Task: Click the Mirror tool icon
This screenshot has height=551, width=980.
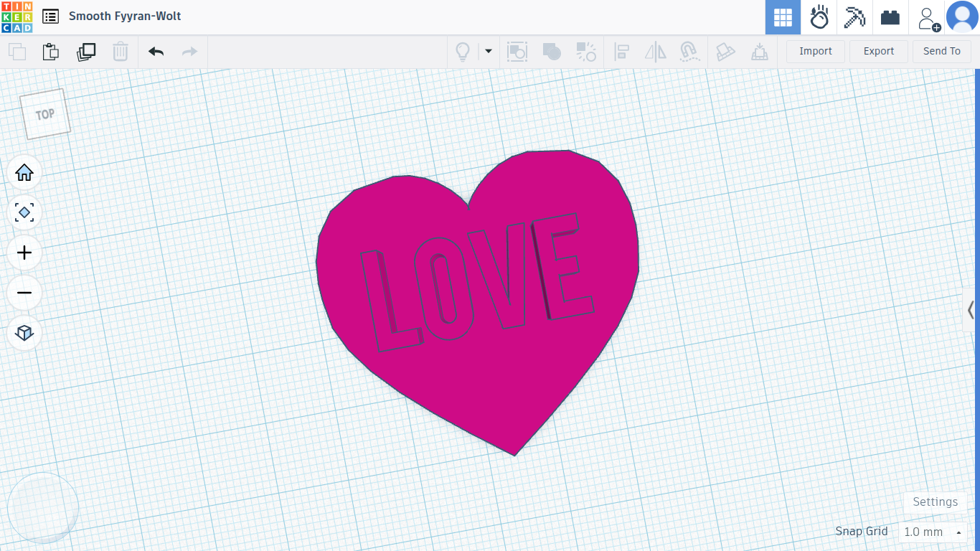Action: [656, 52]
